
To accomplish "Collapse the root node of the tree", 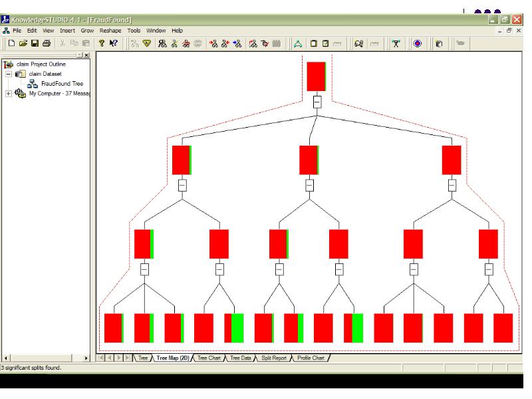I will coord(317,102).
